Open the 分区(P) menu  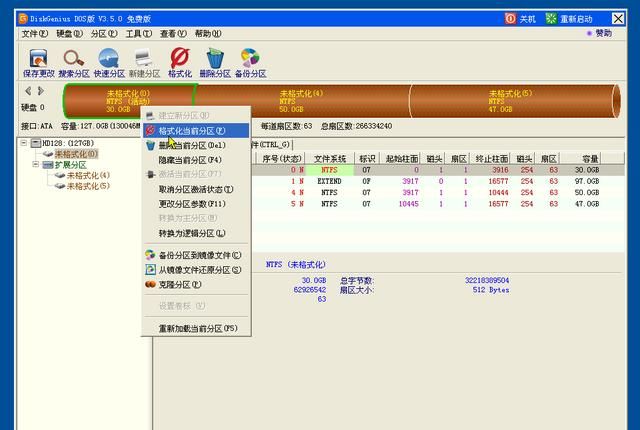click(104, 33)
